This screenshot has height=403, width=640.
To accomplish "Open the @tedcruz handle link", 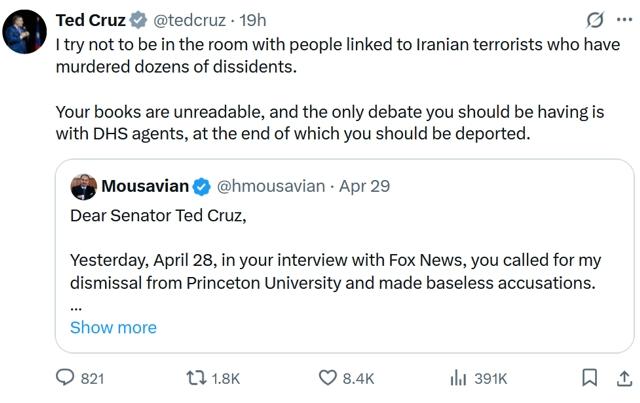I will coord(189,20).
